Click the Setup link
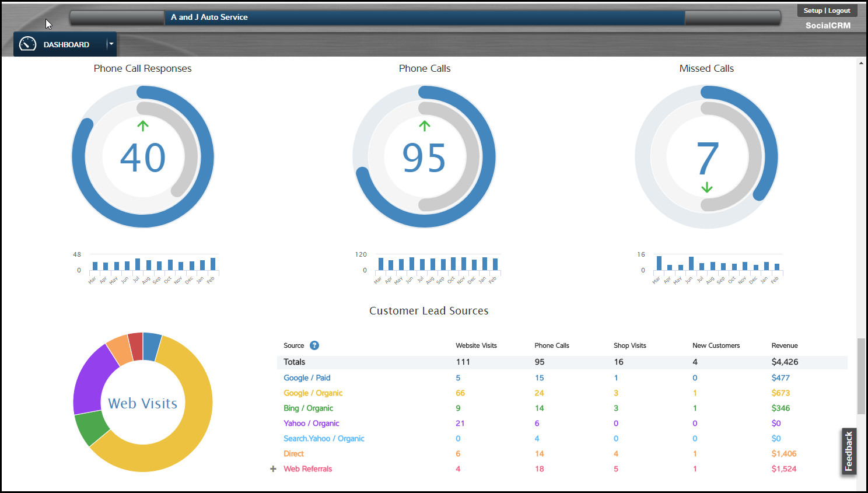This screenshot has width=868, height=493. tap(814, 11)
